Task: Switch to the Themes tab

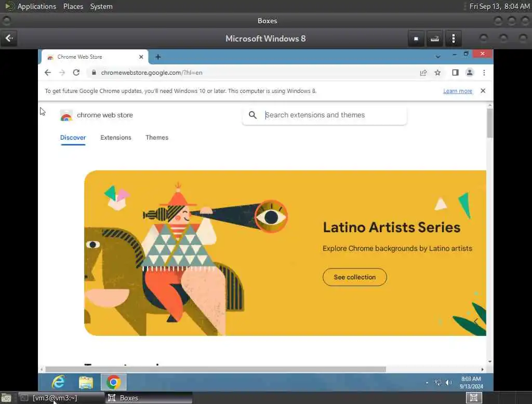Action: [157, 138]
